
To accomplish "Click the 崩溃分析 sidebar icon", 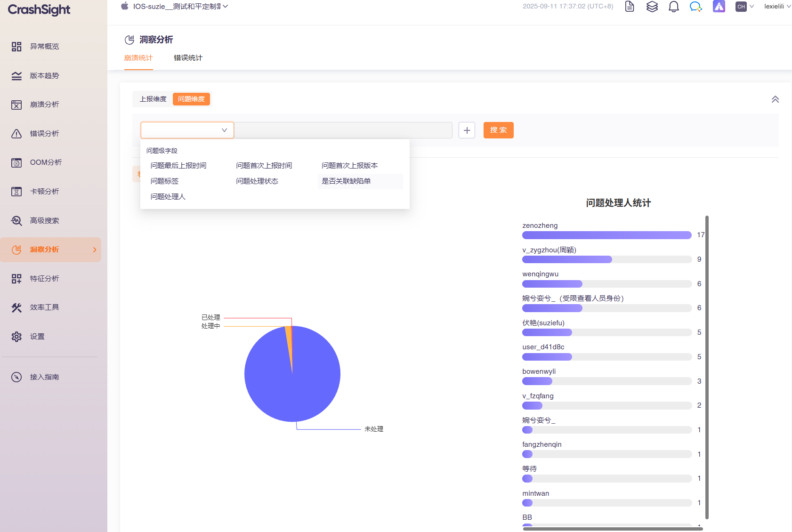I will click(x=16, y=105).
